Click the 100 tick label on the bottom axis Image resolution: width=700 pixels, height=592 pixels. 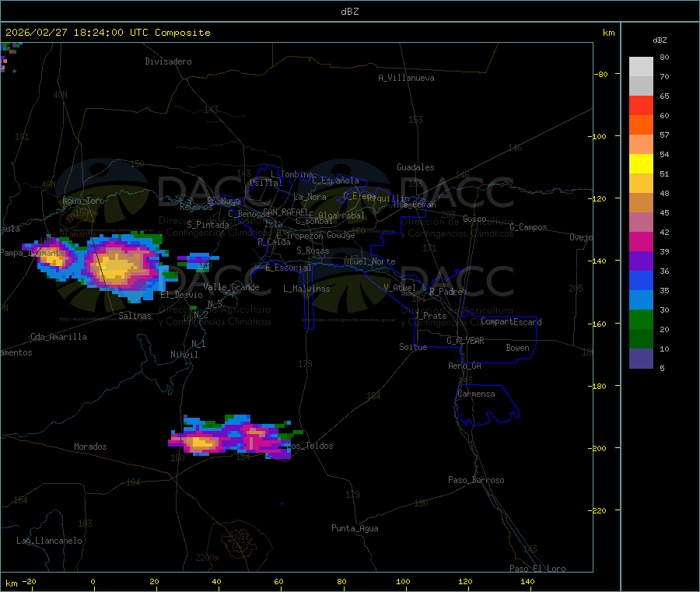point(403,581)
